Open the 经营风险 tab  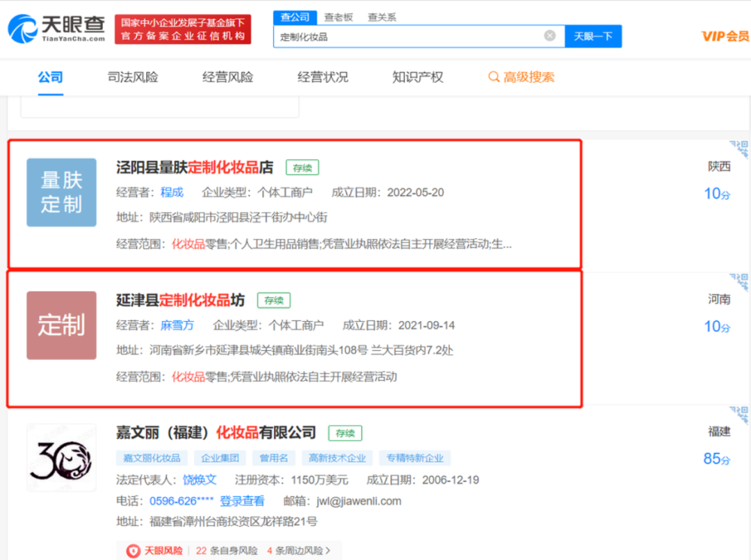(x=227, y=77)
